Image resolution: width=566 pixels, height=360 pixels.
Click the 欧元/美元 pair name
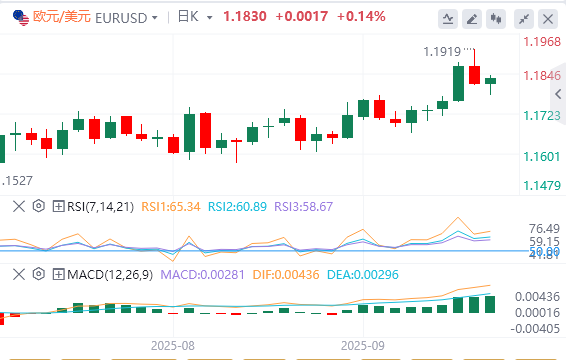pos(61,17)
